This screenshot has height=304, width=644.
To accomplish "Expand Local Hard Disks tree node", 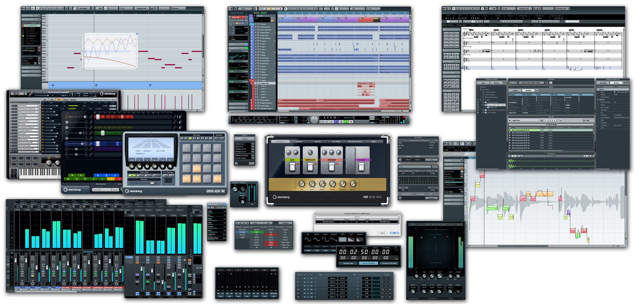I will coord(483,92).
